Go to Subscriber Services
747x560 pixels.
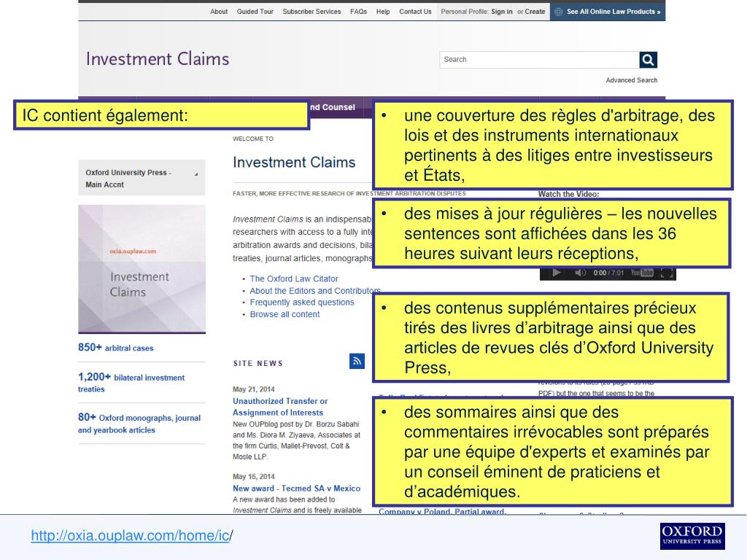click(x=311, y=12)
